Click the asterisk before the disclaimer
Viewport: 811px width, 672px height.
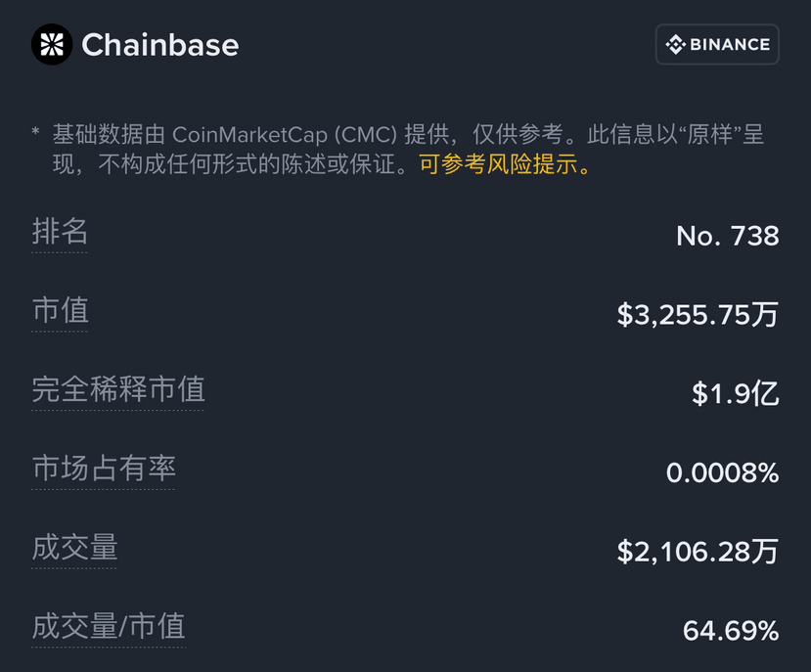(x=35, y=131)
